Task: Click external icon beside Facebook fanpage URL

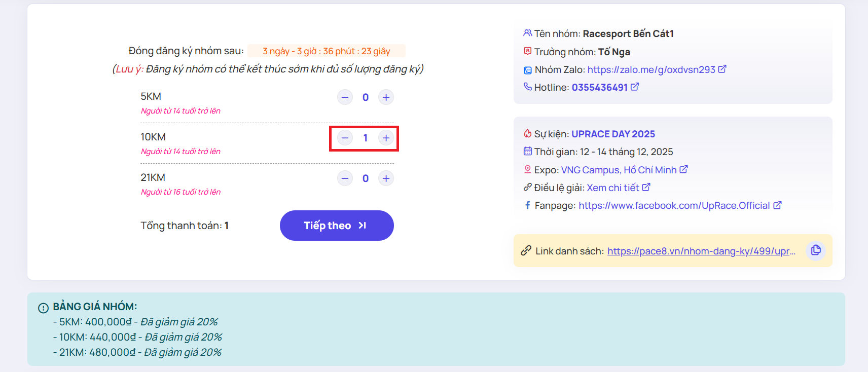Action: coord(777,205)
